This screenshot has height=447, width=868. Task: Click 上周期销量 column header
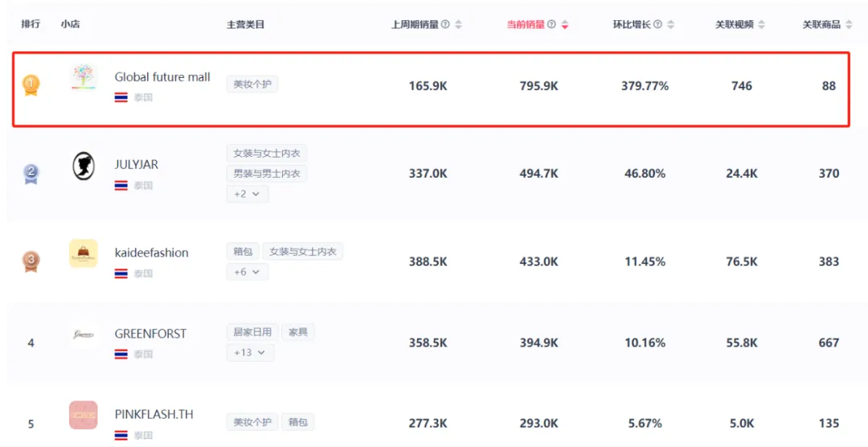[416, 24]
